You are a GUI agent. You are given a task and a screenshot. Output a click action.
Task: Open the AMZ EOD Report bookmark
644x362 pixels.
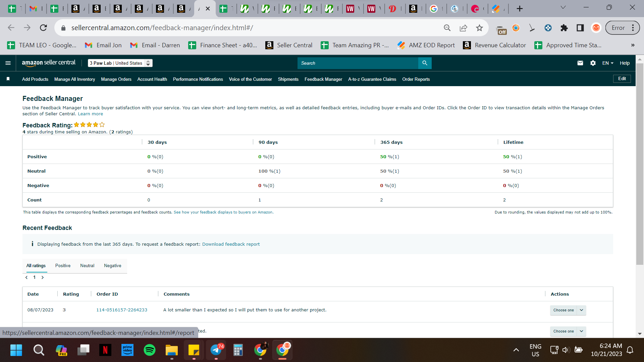click(426, 45)
